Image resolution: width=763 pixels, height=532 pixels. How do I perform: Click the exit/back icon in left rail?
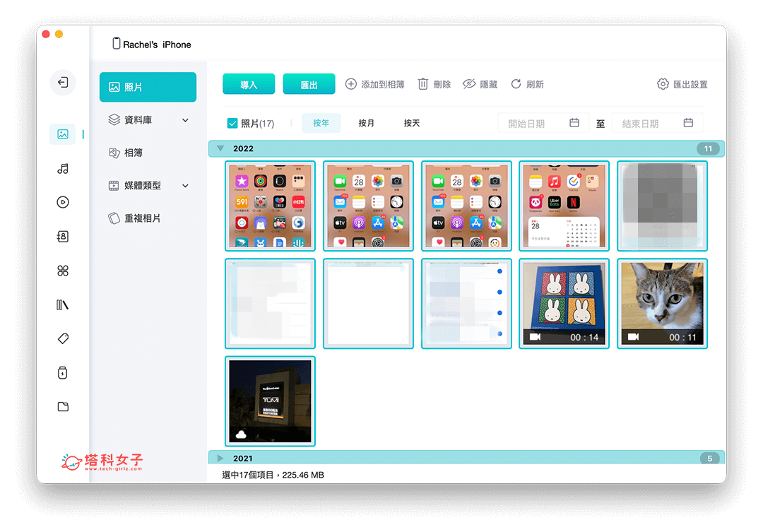tap(63, 82)
